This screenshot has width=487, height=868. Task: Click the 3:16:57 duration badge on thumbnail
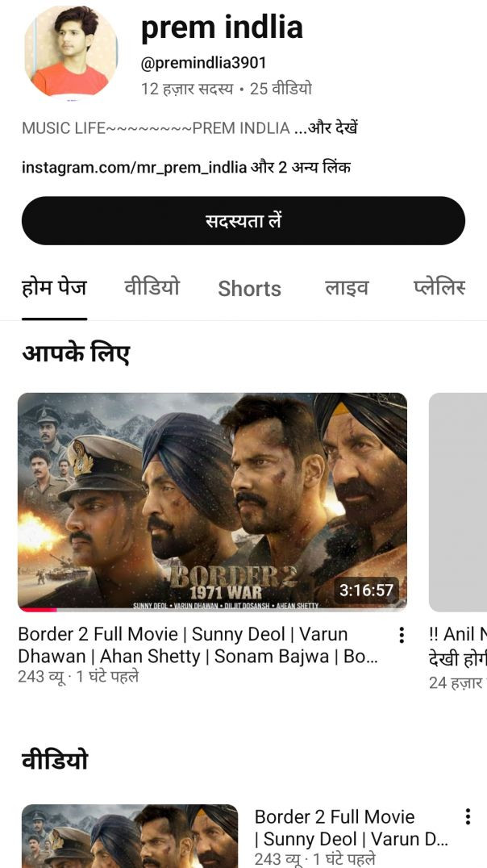pyautogui.click(x=366, y=590)
